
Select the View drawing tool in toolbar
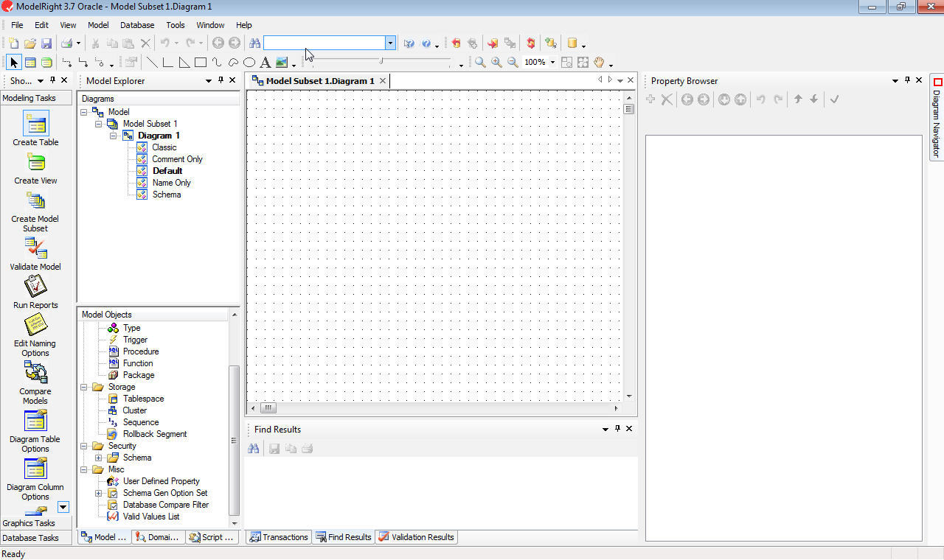pos(46,63)
